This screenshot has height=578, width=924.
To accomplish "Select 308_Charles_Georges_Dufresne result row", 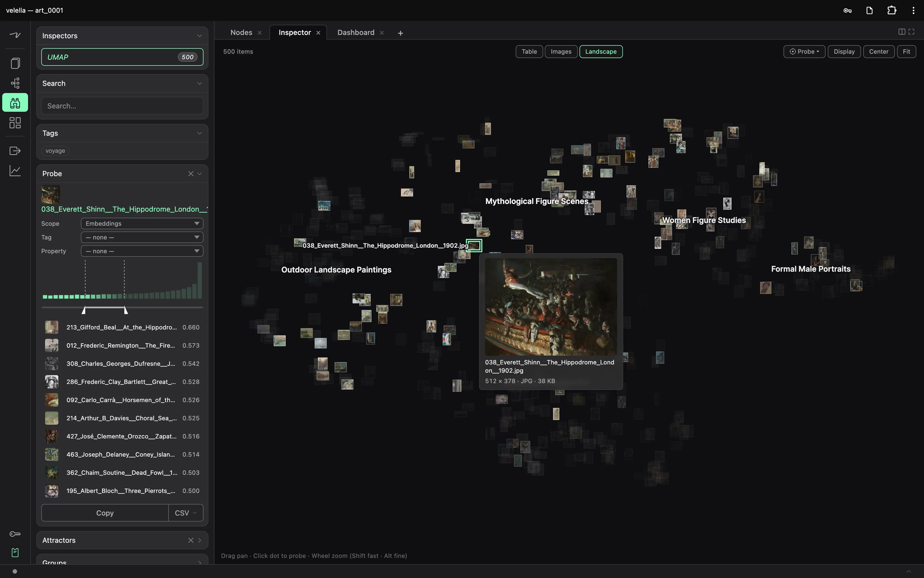I will click(122, 364).
